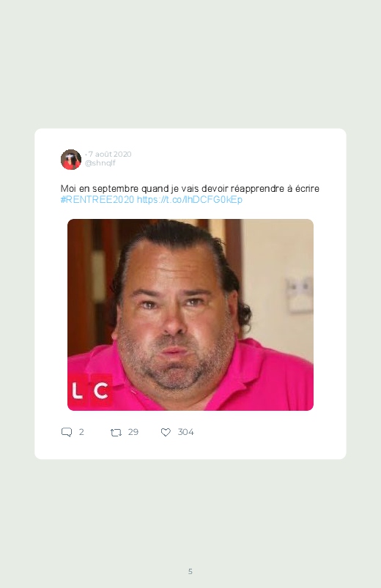Viewport: 381px width, 588px height.
Task: Click the letter L logo tile on the image
Action: click(x=78, y=391)
